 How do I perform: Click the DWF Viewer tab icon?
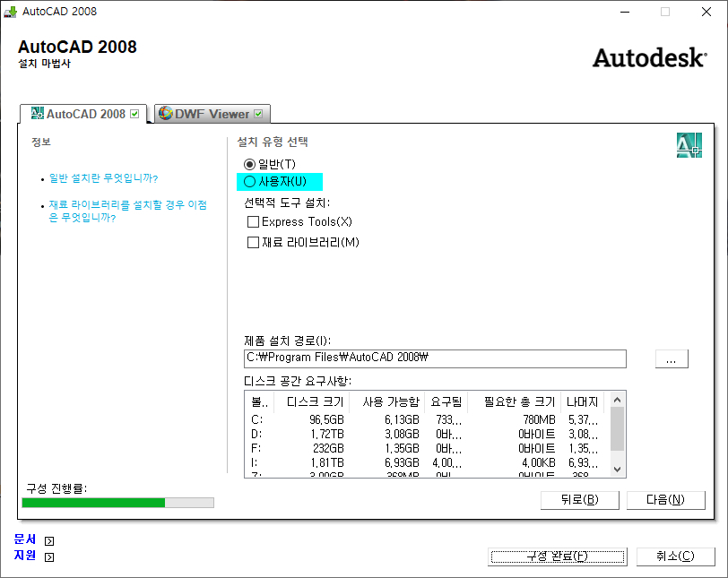coord(165,113)
